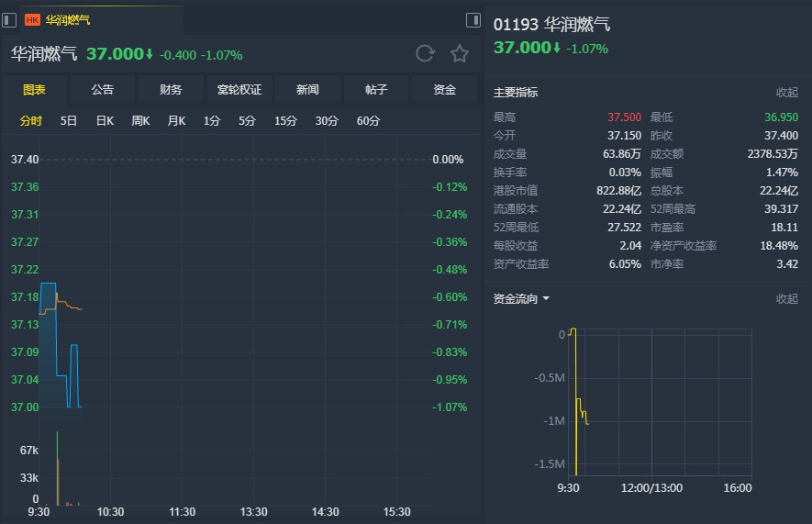
Task: Open the 财务 tab
Action: coord(171,90)
